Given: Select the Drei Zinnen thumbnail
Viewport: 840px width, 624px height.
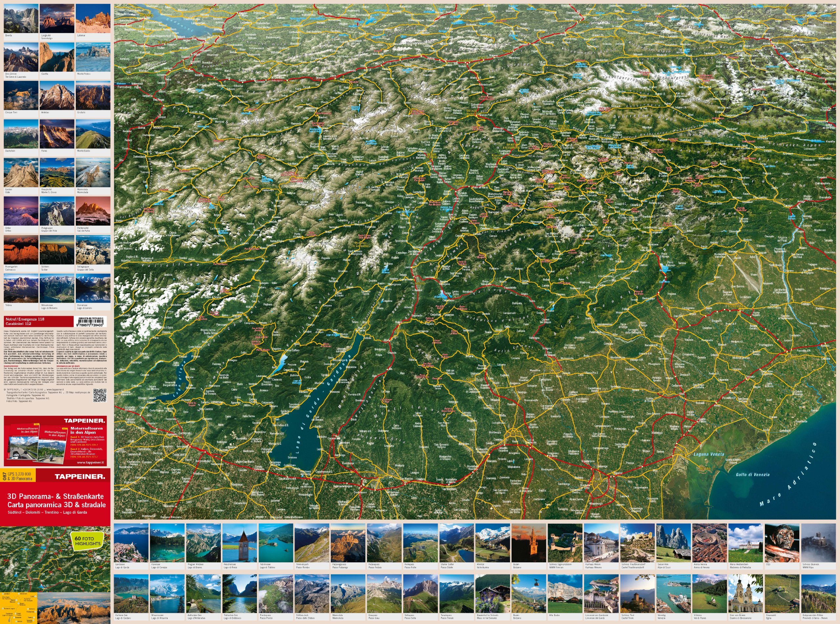Looking at the screenshot, I should (x=21, y=57).
